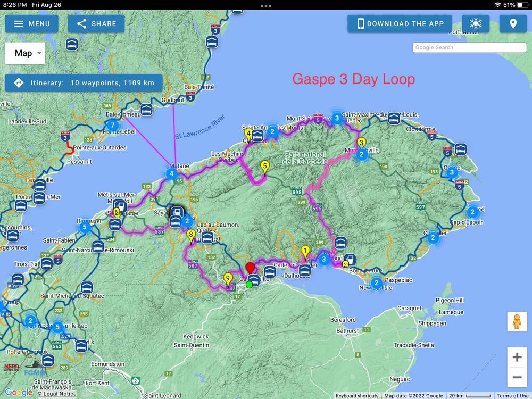532x399 pixels.
Task: Click yellow waypoint marker number 5
Action: (265, 167)
